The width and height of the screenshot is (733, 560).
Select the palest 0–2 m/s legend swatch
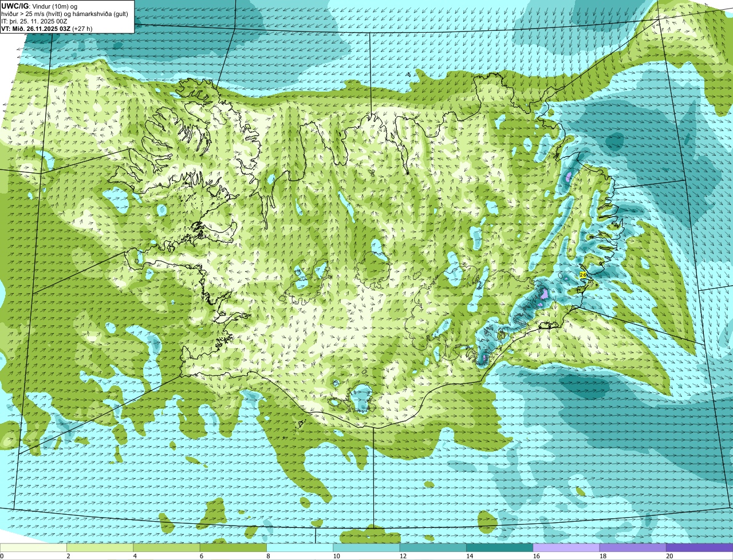tap(33, 547)
